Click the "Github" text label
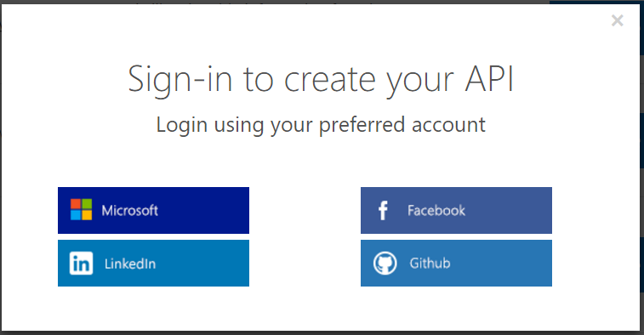Viewport: 644px width, 335px height. click(x=430, y=264)
